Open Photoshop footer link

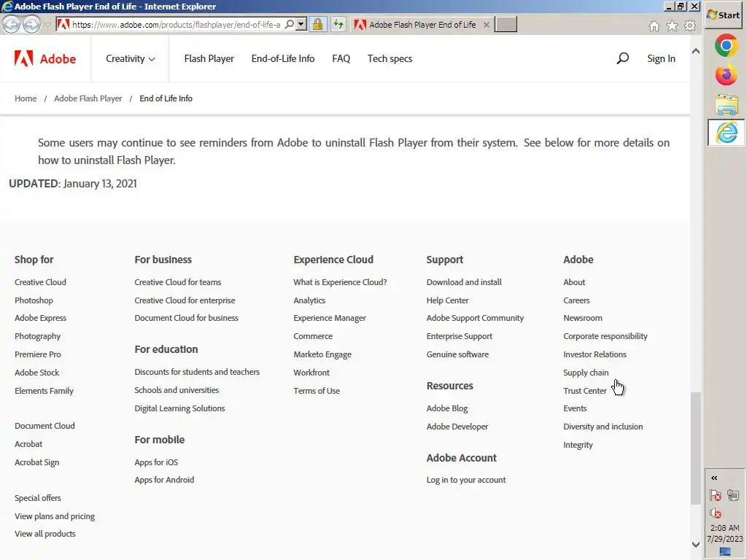pos(34,300)
